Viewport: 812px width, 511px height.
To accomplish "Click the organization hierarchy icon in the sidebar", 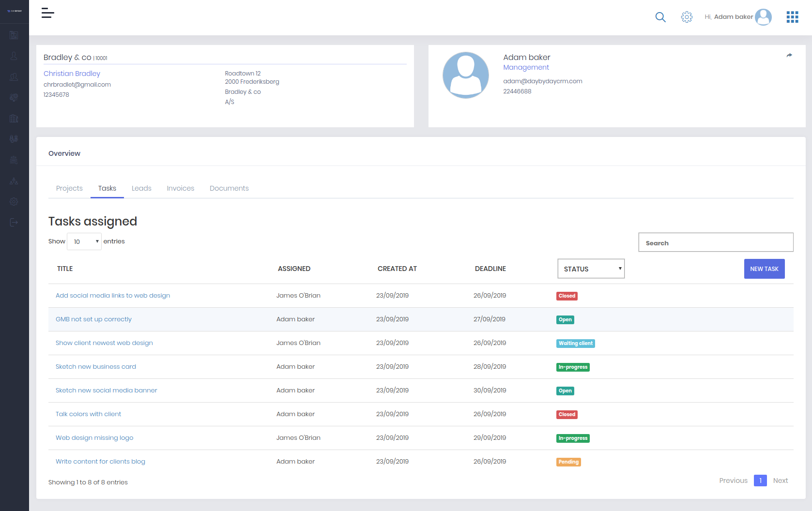I will coord(14,180).
